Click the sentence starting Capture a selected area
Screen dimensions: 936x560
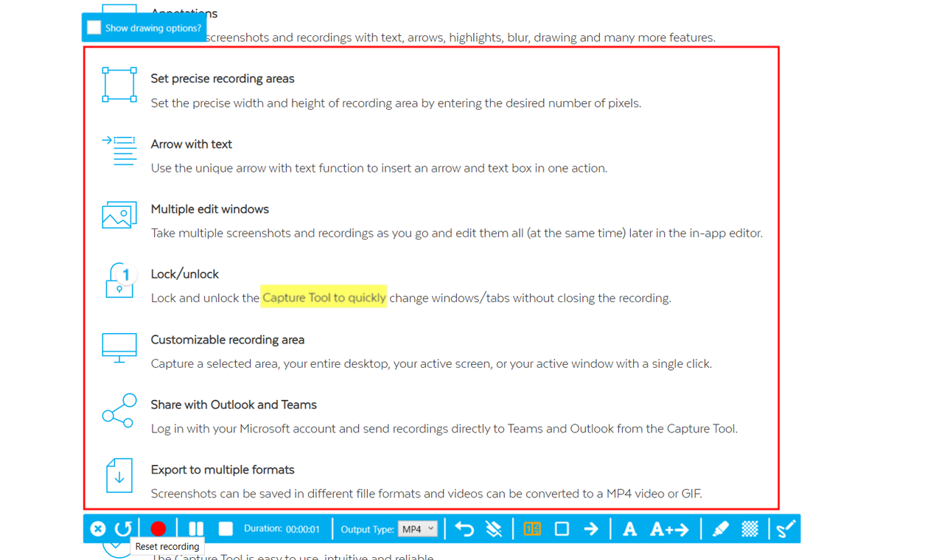click(x=431, y=363)
